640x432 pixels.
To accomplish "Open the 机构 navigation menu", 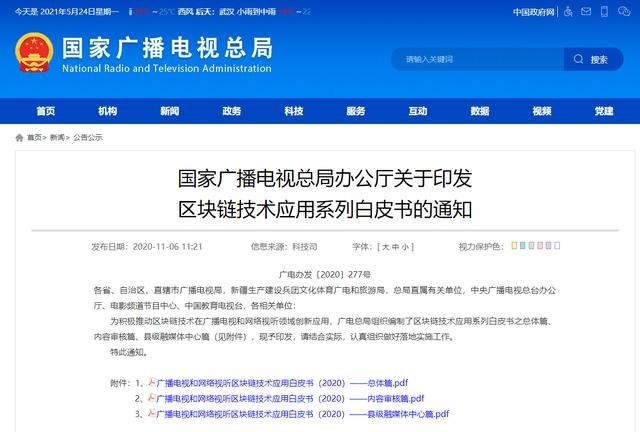I will (108, 111).
